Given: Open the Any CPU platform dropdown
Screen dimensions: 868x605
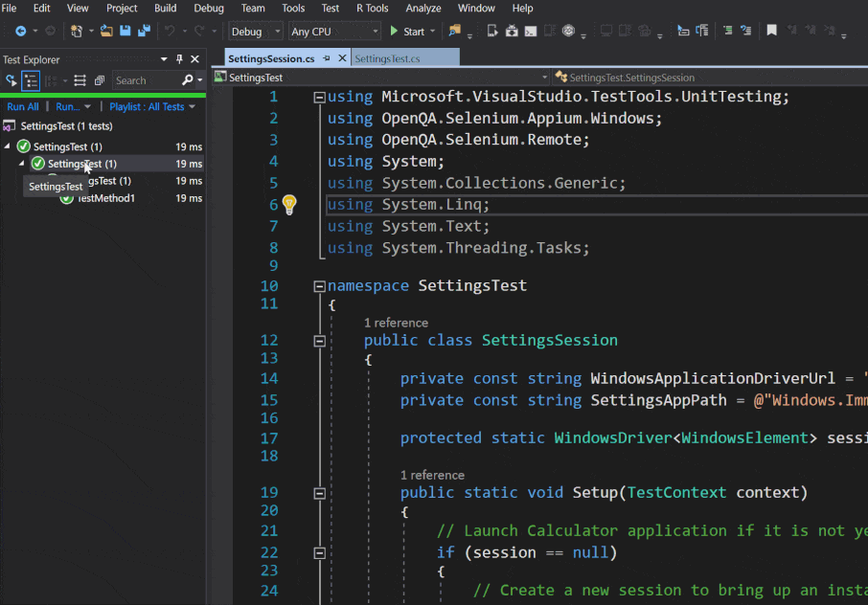Looking at the screenshot, I should (x=332, y=32).
